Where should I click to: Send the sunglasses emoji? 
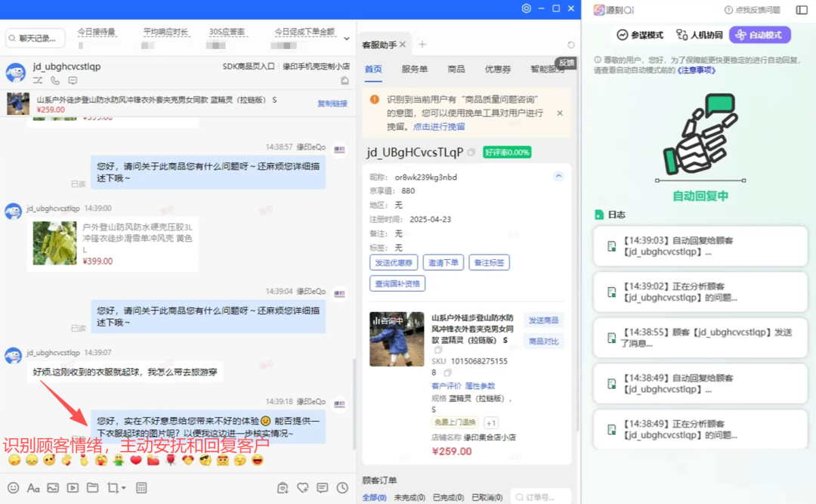206,460
